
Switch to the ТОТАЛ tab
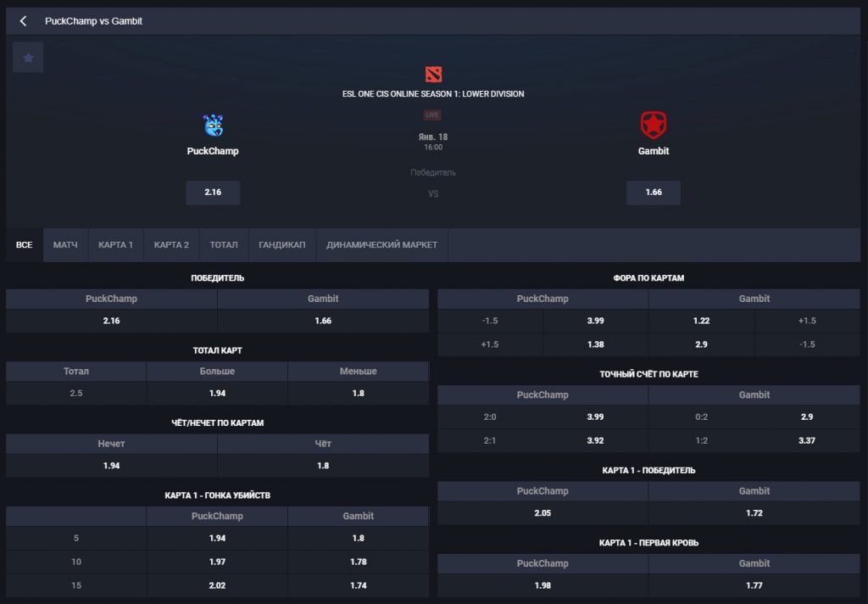click(x=224, y=244)
